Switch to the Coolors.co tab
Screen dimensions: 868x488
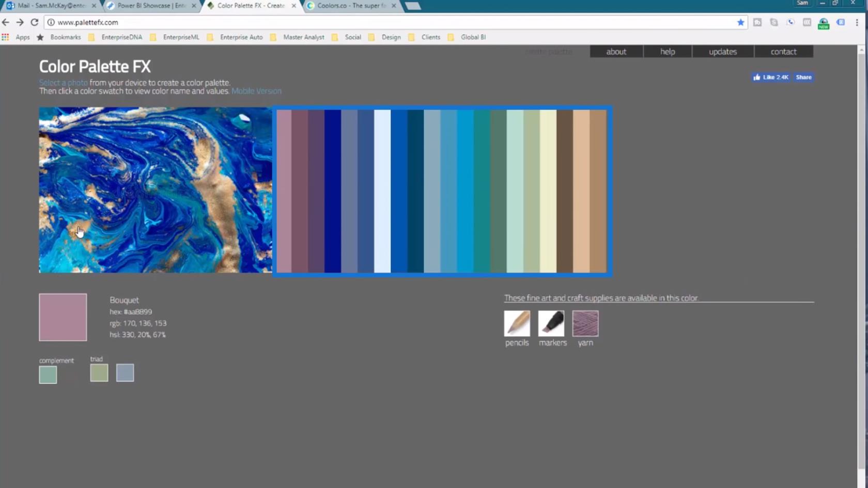pos(350,6)
